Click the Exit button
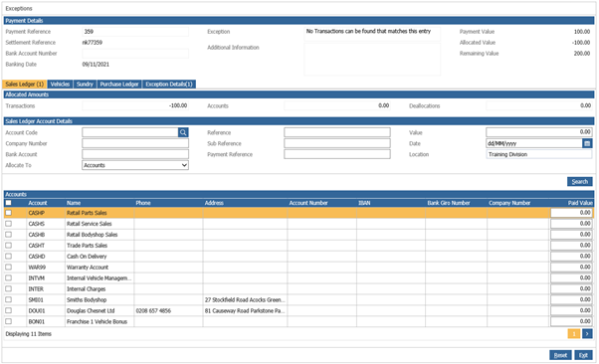 583,355
